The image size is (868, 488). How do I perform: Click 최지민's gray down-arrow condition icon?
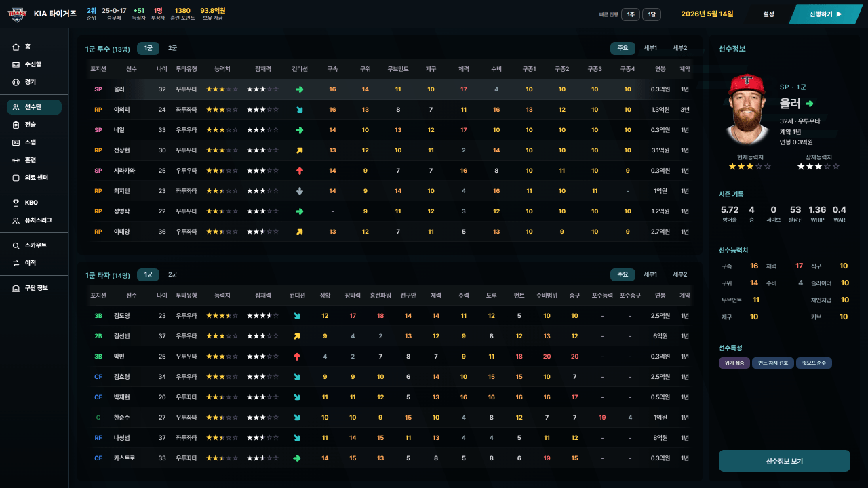(300, 191)
